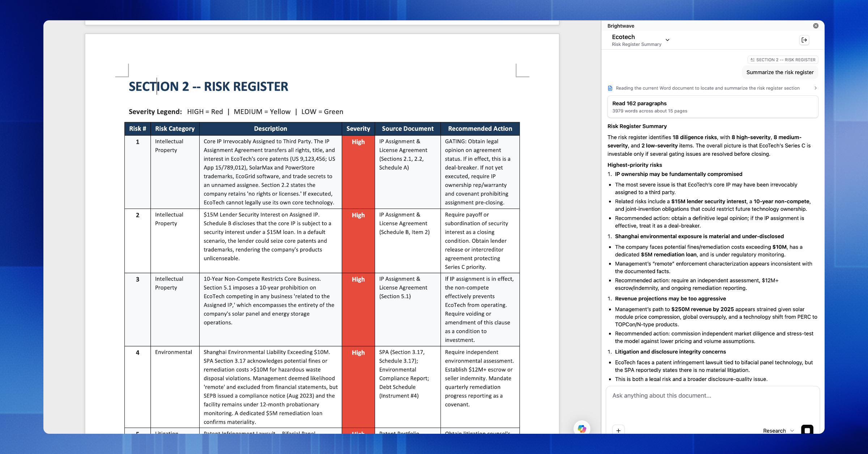The height and width of the screenshot is (454, 868).
Task: Click the red High severity cell for risk 4
Action: pyautogui.click(x=358, y=387)
